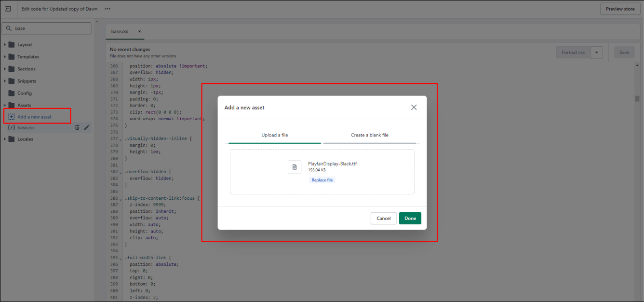
Task: Switch to the 'Create a blank file' tab
Action: point(370,136)
